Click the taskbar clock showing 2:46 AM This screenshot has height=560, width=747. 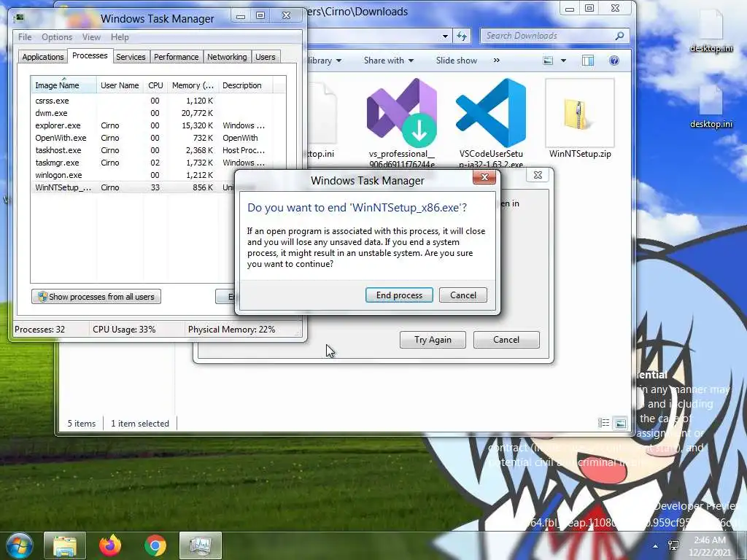(710, 545)
